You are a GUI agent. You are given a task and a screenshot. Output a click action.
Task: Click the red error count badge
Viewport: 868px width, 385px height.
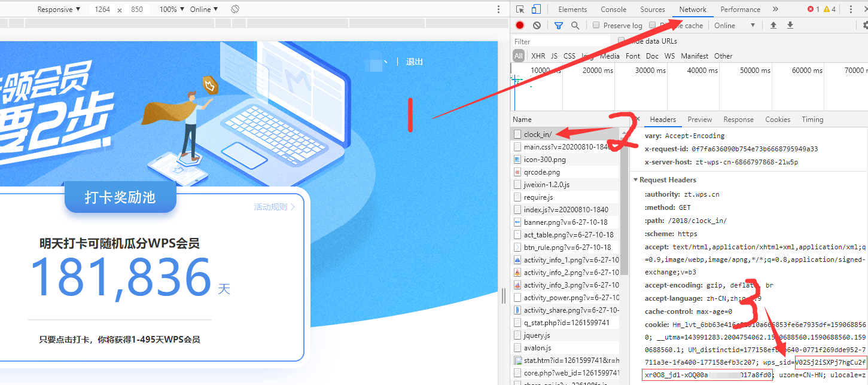(812, 9)
